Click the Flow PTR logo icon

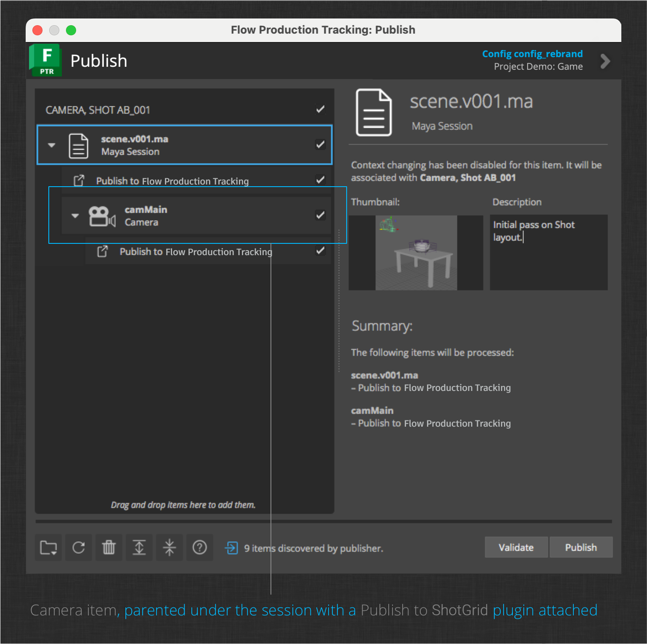[x=46, y=60]
